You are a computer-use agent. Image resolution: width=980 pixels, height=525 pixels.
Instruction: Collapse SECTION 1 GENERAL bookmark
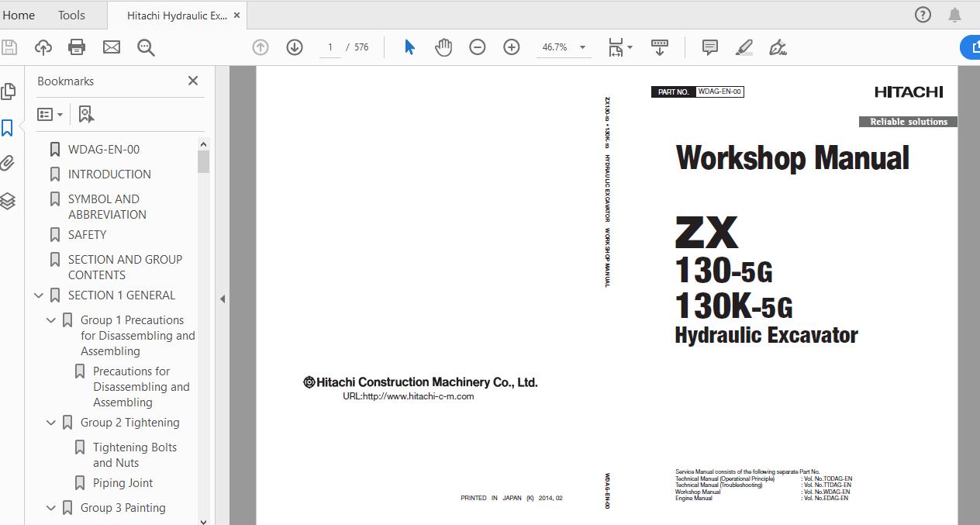[x=39, y=295]
